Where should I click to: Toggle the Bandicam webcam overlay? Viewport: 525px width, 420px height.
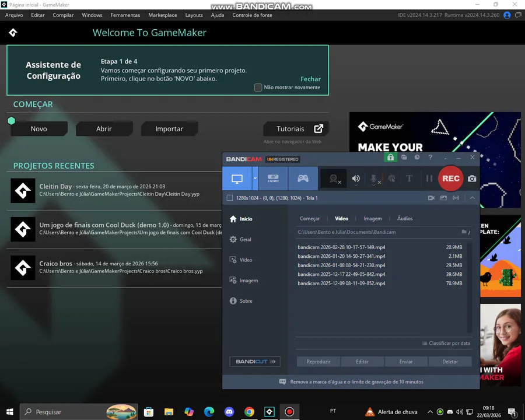334,179
